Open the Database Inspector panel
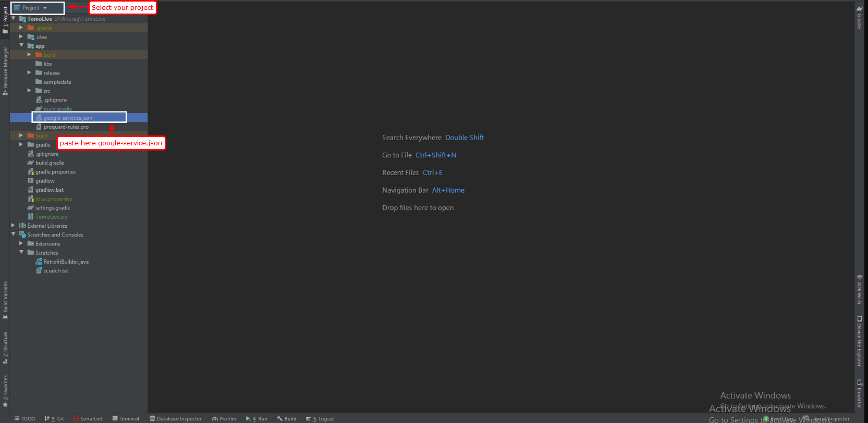This screenshot has height=423, width=868. coord(176,418)
